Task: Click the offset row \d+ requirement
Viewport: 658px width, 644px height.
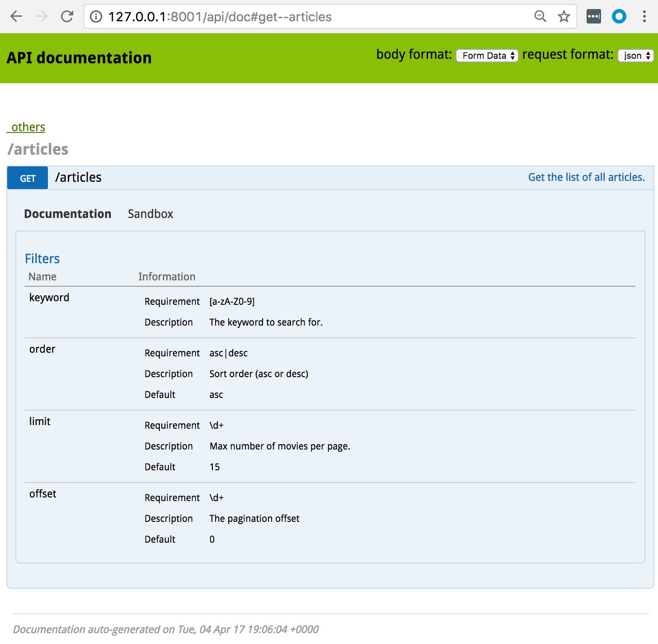Action: pos(216,498)
